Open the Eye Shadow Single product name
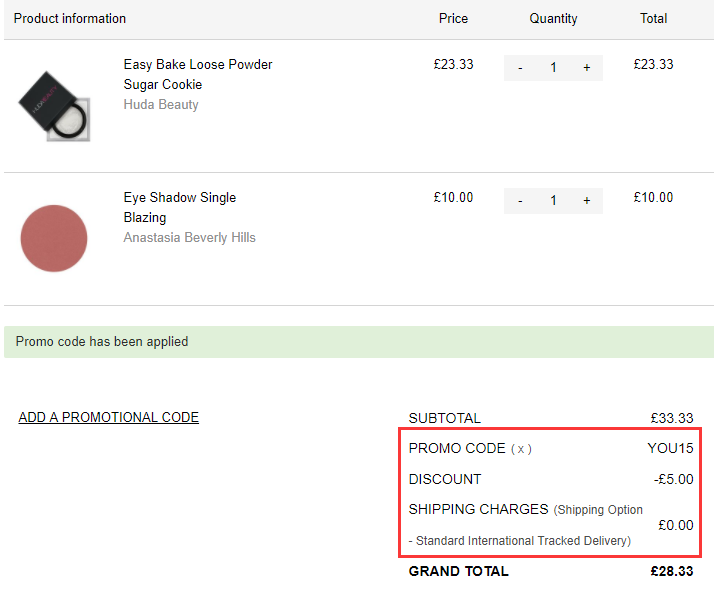Image resolution: width=714 pixels, height=604 pixels. point(179,198)
